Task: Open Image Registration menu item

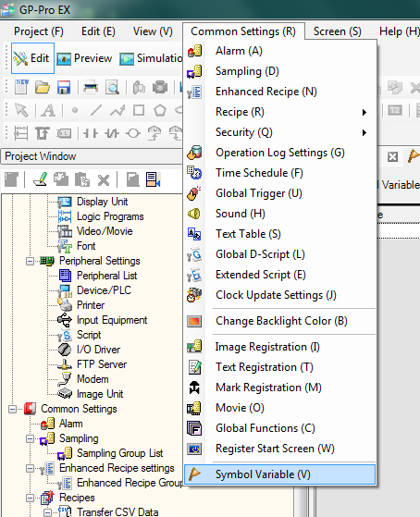Action: pos(279,347)
